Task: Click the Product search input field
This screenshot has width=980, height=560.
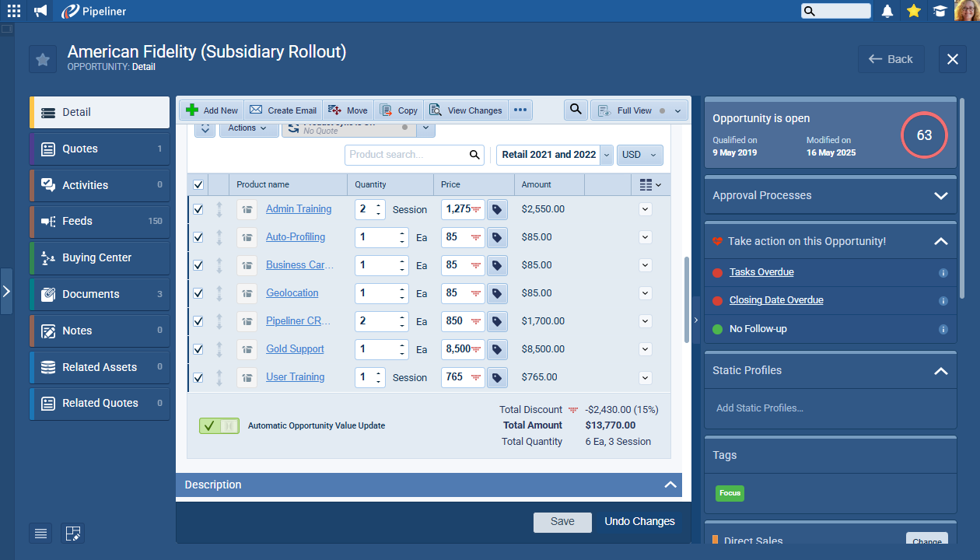Action: 408,155
